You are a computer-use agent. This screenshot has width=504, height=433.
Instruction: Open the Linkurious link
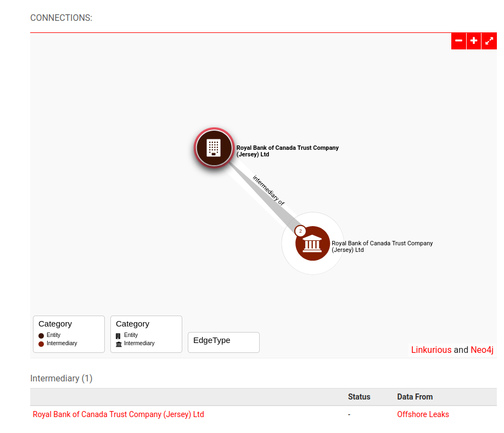tap(431, 350)
